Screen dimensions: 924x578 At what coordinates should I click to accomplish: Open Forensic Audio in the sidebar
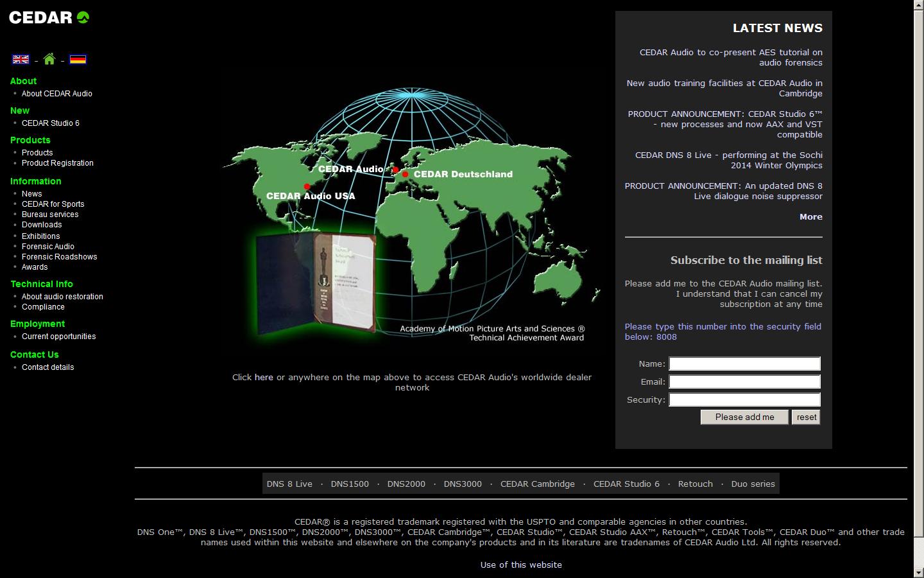click(48, 247)
